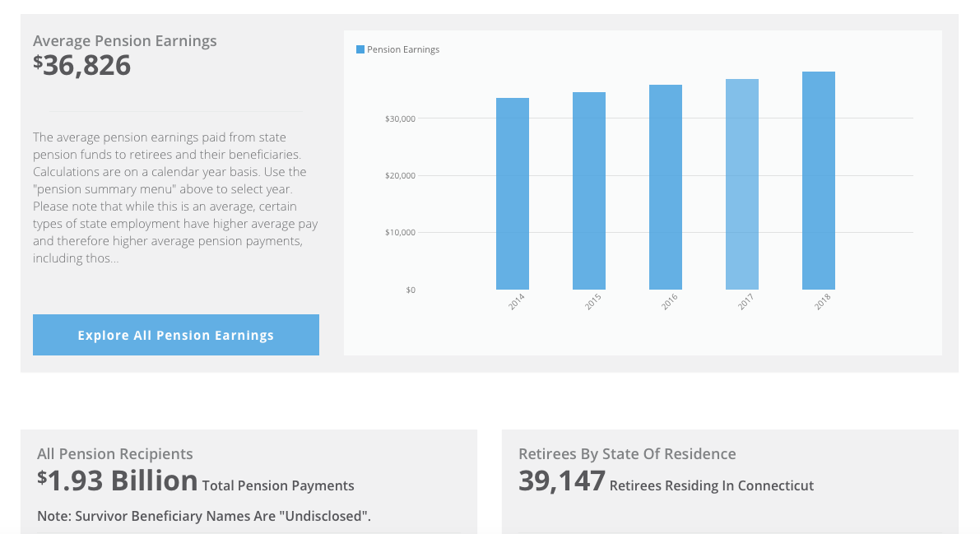
Task: Click the 2014 year label below the chart
Action: 516,303
